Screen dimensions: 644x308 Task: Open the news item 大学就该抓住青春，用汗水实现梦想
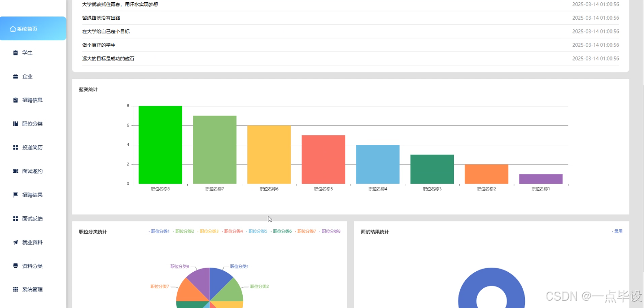click(120, 4)
